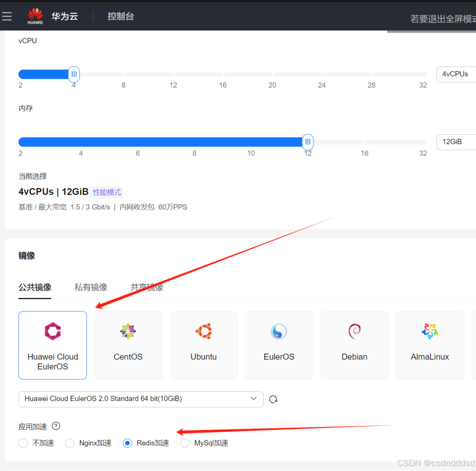476x471 pixels.
Task: Click the 性能模式 tag
Action: pyautogui.click(x=106, y=192)
